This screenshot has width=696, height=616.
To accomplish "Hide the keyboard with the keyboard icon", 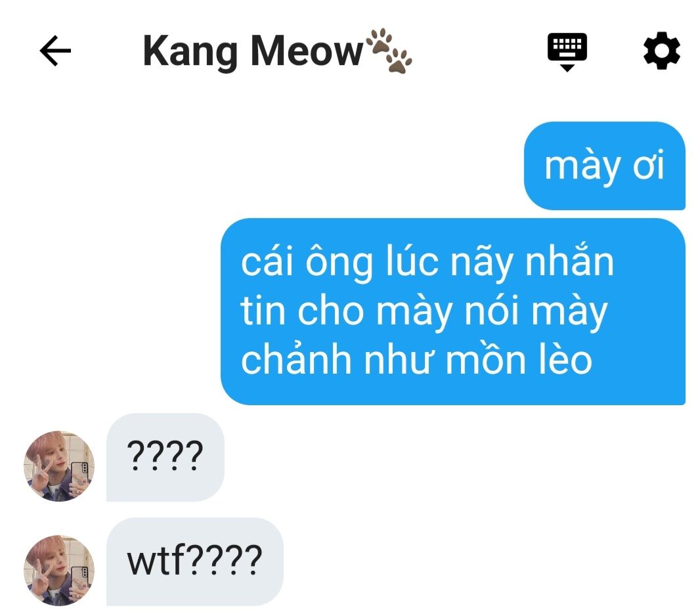I will coord(567,51).
